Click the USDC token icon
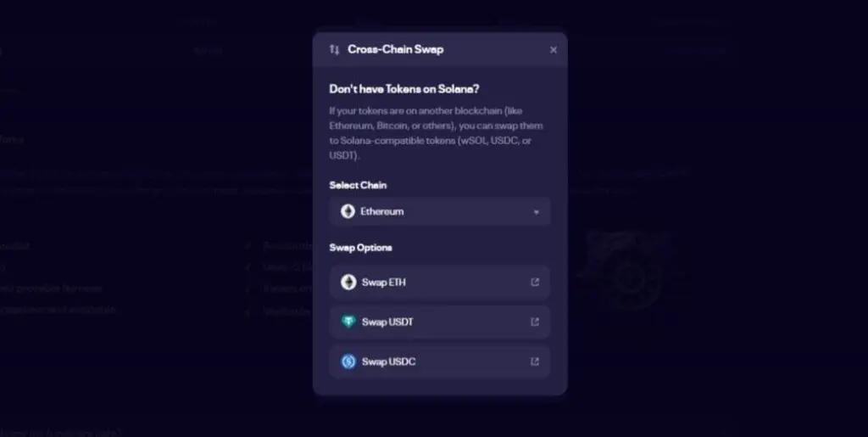Viewport: 868px width, 437px height. 348,362
